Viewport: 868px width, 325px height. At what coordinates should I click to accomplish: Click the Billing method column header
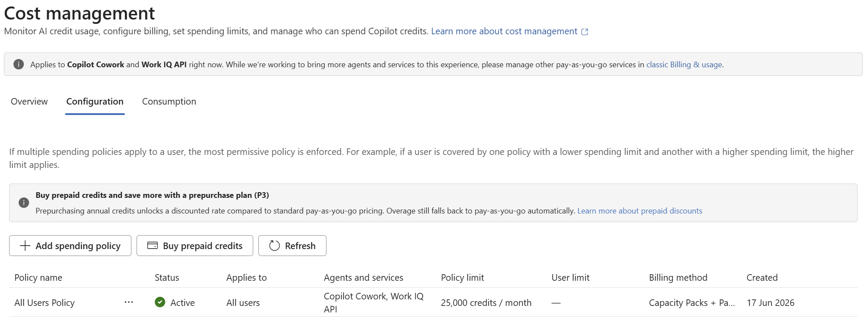coord(678,278)
